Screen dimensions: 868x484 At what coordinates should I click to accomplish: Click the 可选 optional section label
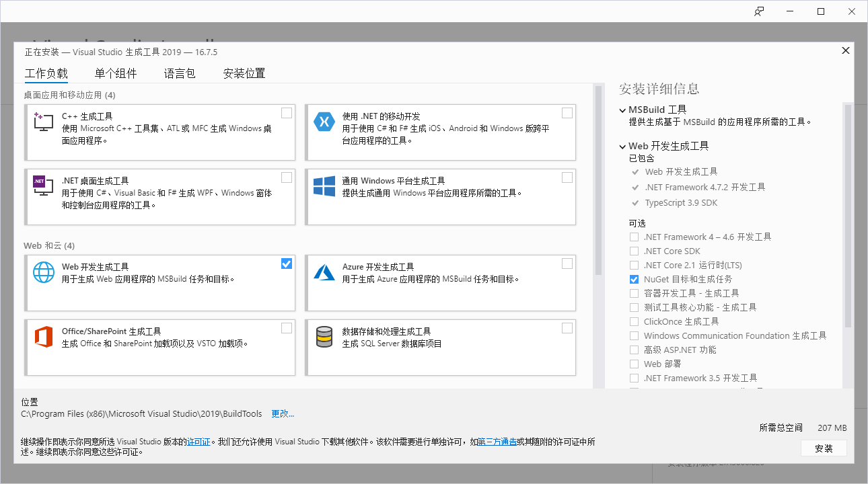click(x=637, y=223)
